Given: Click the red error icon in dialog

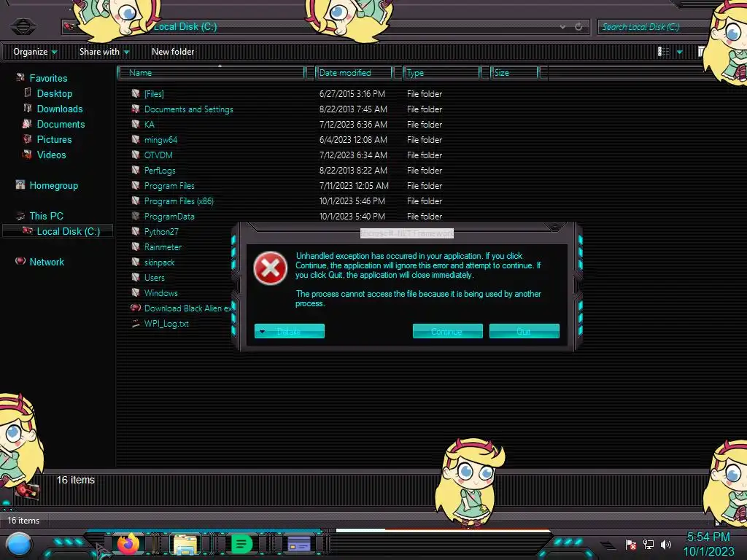Looking at the screenshot, I should 270,268.
